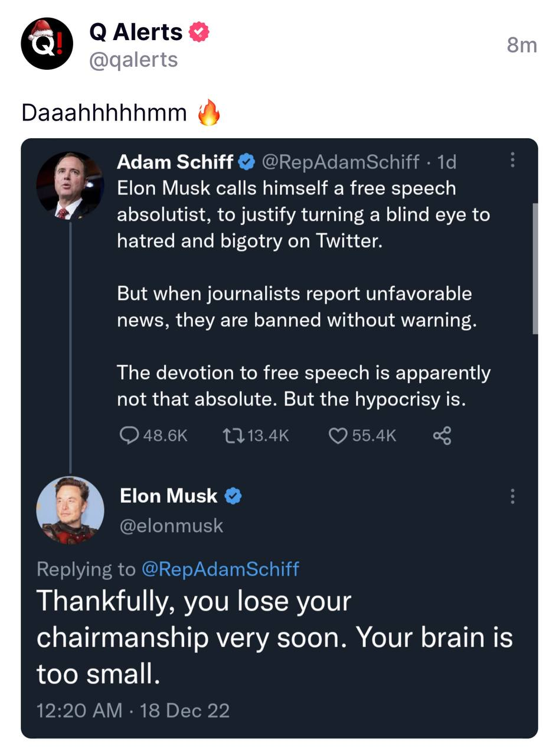Click Elon Musk's blue verified checkmark

click(234, 496)
